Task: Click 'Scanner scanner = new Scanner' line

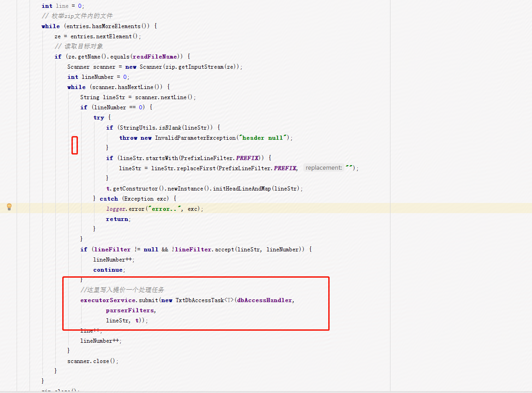Action: pyautogui.click(x=155, y=67)
